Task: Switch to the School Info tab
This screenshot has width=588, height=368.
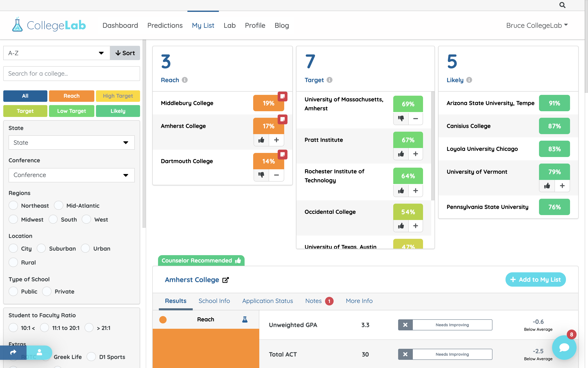Action: click(214, 301)
